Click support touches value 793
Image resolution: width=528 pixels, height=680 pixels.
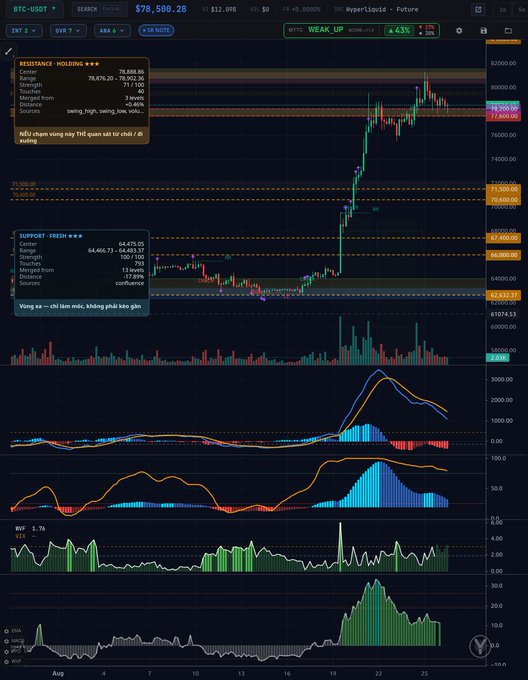tap(139, 264)
